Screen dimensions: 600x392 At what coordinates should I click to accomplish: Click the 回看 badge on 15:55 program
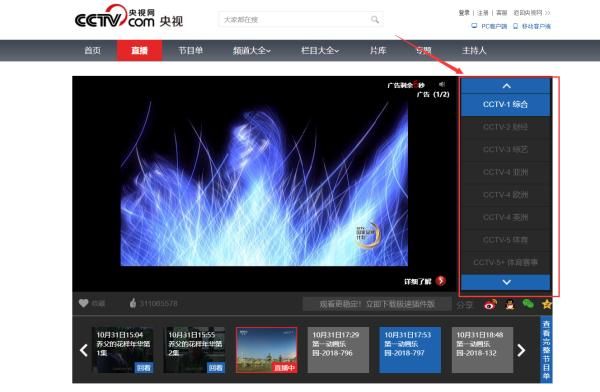click(x=216, y=368)
